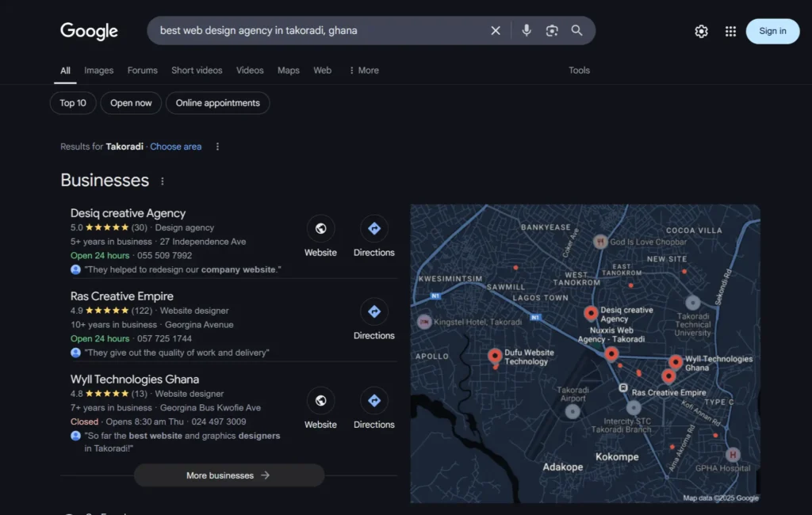Viewport: 812px width, 515px height.
Task: Open the Short videos tab
Action: tap(197, 71)
